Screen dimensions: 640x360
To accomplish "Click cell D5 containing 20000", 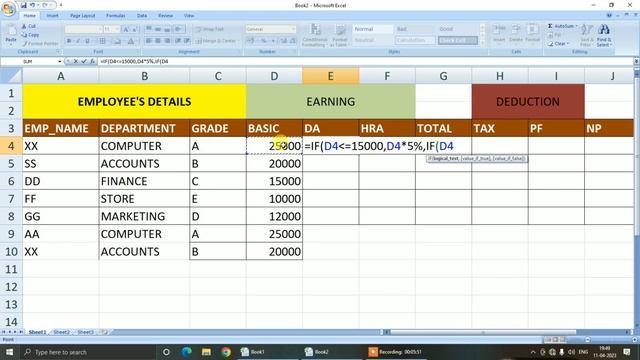I will [274, 163].
